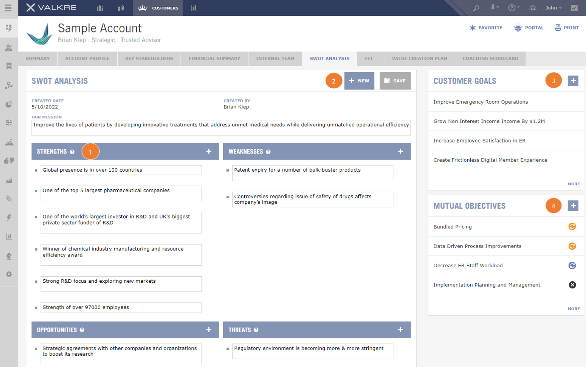Switch to the Internal Team tab

[x=275, y=59]
